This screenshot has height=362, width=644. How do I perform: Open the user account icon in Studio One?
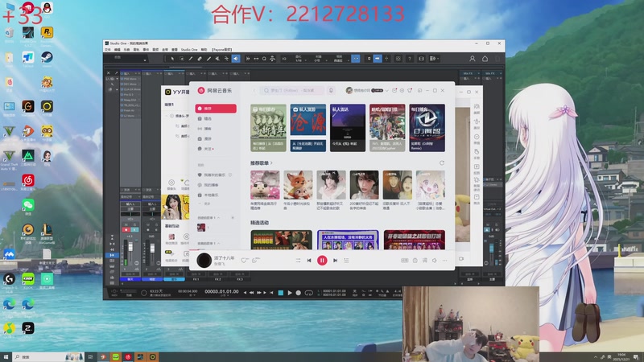(x=473, y=59)
